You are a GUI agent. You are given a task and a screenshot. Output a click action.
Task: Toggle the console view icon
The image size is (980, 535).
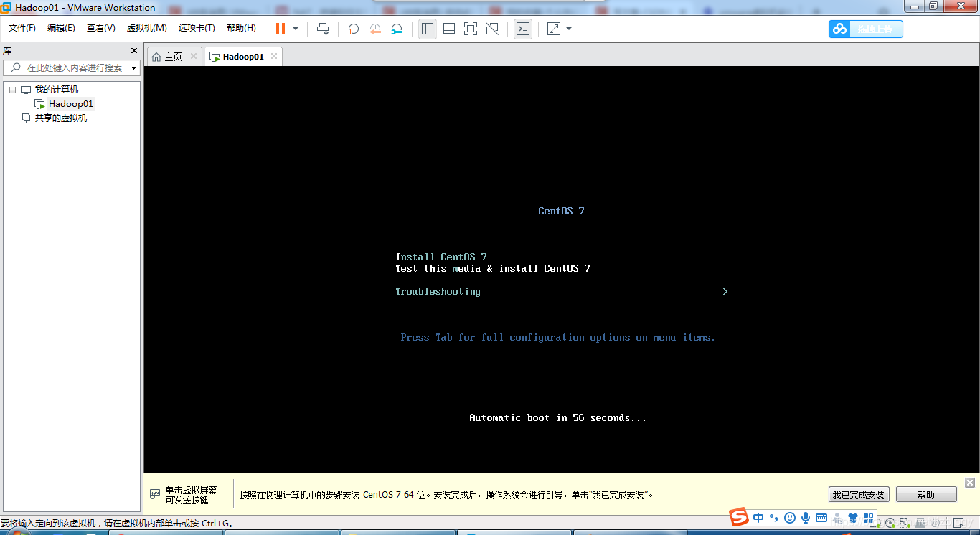(523, 29)
